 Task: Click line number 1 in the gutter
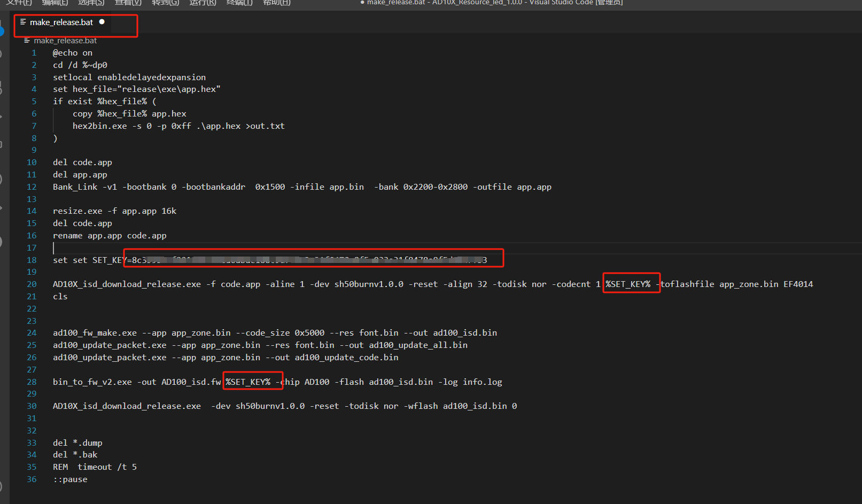pyautogui.click(x=34, y=53)
